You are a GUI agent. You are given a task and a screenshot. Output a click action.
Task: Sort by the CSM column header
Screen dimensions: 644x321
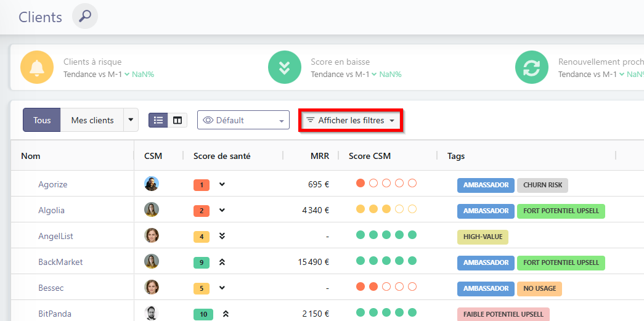coord(153,156)
